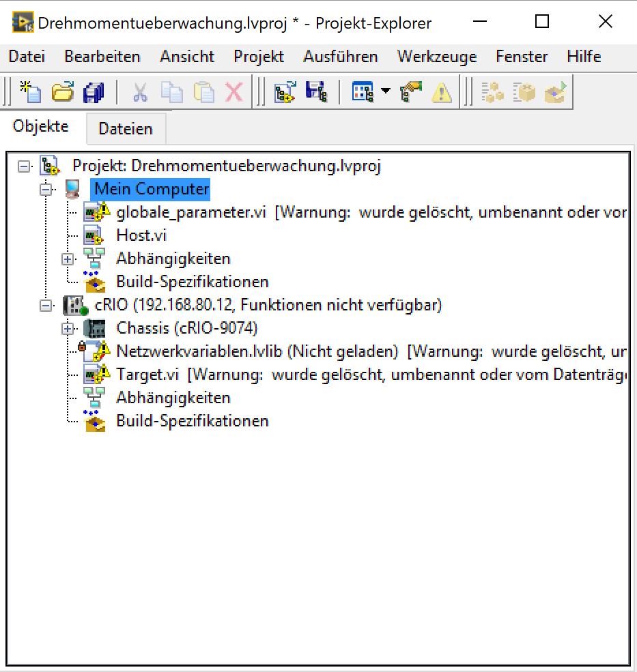This screenshot has height=672, width=637.
Task: Click the Save project floppy icon
Action: [317, 91]
